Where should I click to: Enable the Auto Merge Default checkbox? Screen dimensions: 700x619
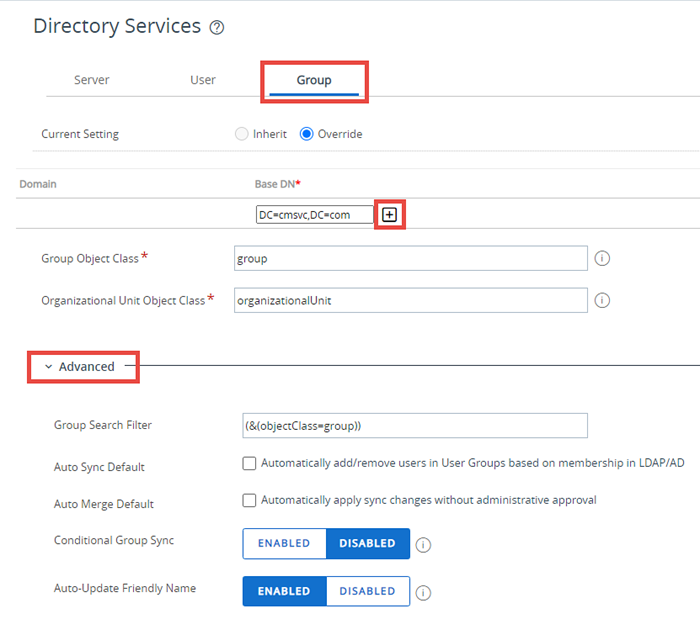tap(249, 500)
